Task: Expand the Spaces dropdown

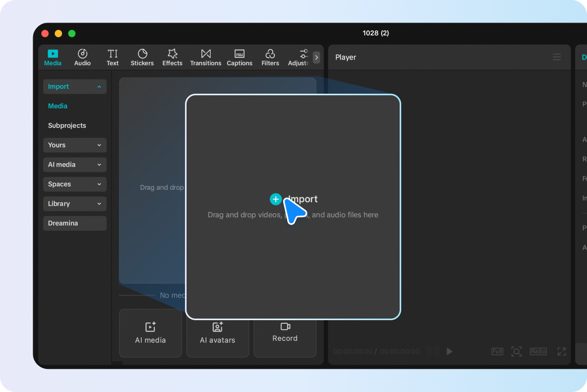Action: tap(75, 184)
